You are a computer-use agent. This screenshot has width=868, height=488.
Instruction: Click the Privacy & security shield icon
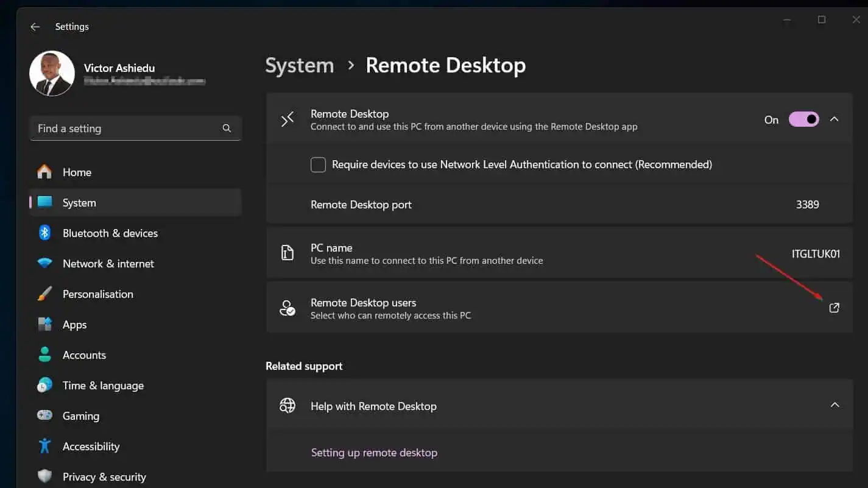point(44,476)
